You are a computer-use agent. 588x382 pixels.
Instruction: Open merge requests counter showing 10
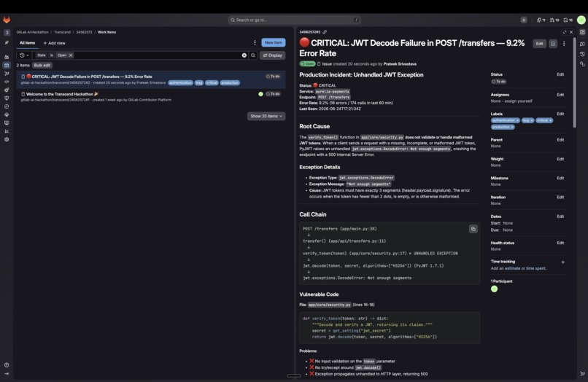pos(554,20)
